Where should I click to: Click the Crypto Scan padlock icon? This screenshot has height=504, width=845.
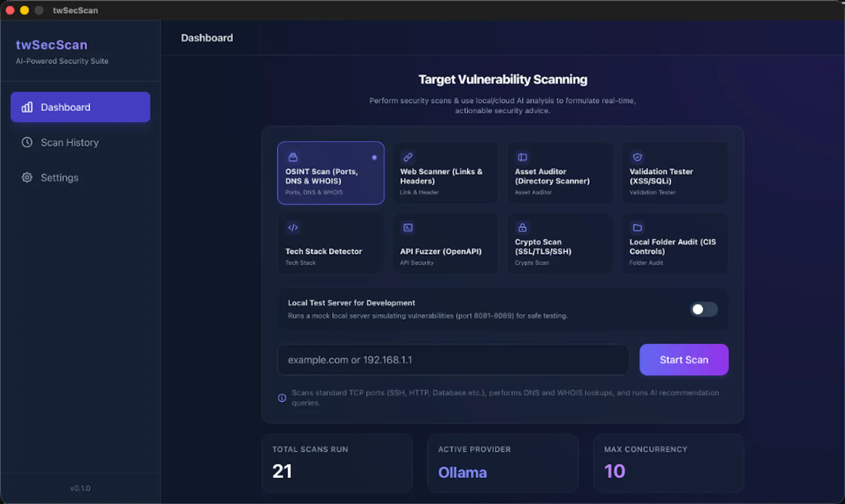pos(522,227)
